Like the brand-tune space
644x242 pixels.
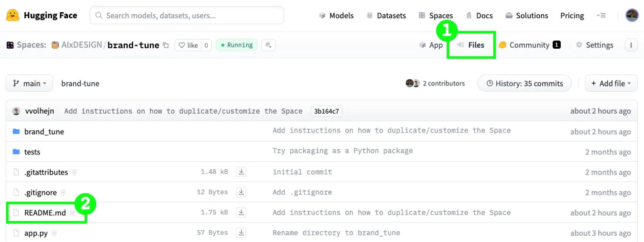click(x=188, y=45)
